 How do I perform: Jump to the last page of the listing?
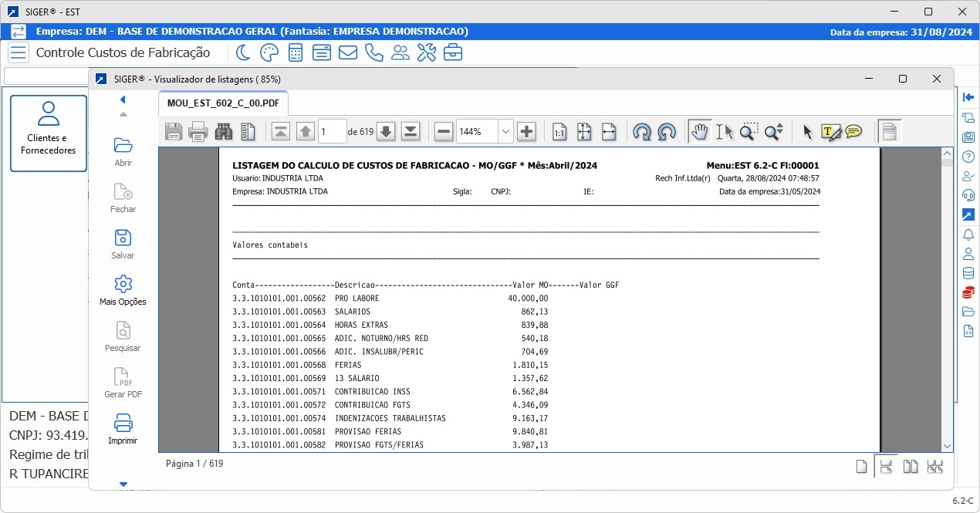point(411,131)
